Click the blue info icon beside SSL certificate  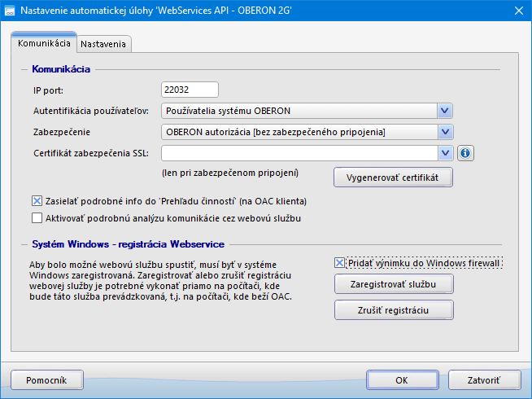466,152
